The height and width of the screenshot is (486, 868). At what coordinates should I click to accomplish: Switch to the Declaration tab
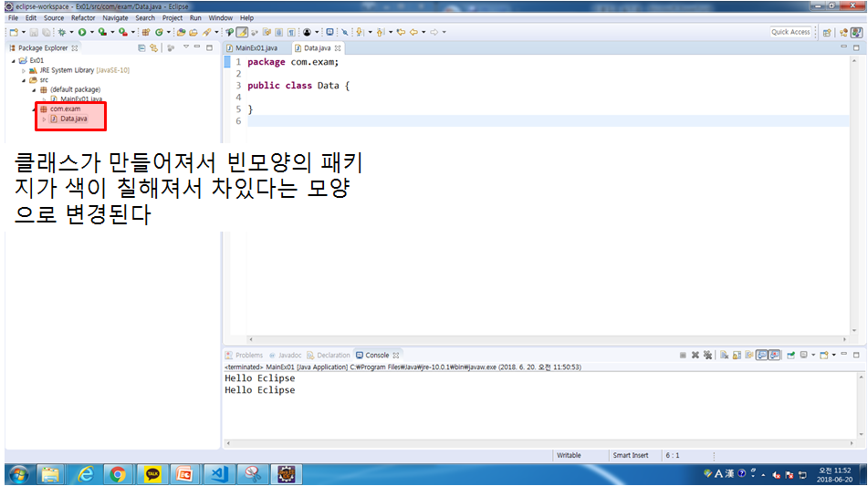(x=329, y=355)
